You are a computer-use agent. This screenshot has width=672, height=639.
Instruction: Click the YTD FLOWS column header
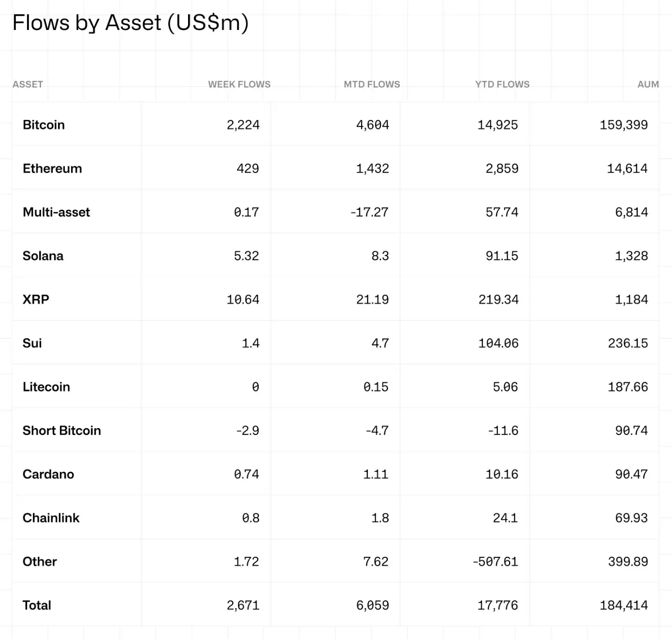(502, 84)
